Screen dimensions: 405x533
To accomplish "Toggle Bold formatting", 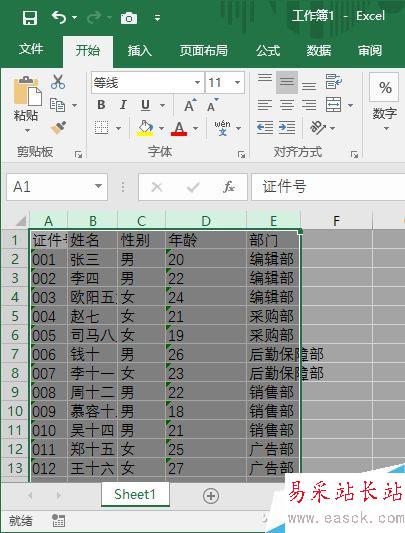I will (x=101, y=105).
